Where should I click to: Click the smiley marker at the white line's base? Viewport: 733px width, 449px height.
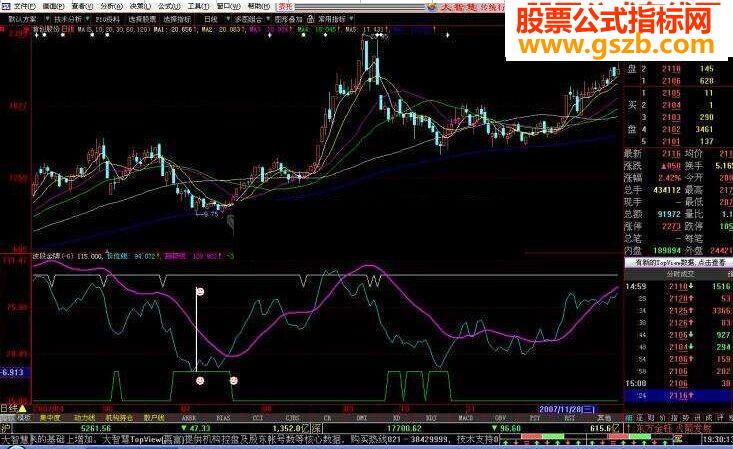(200, 380)
